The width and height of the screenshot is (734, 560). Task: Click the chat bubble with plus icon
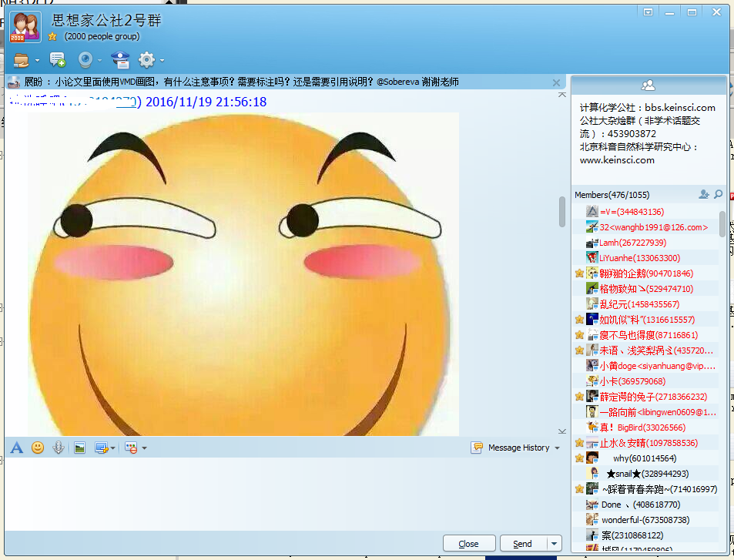58,60
